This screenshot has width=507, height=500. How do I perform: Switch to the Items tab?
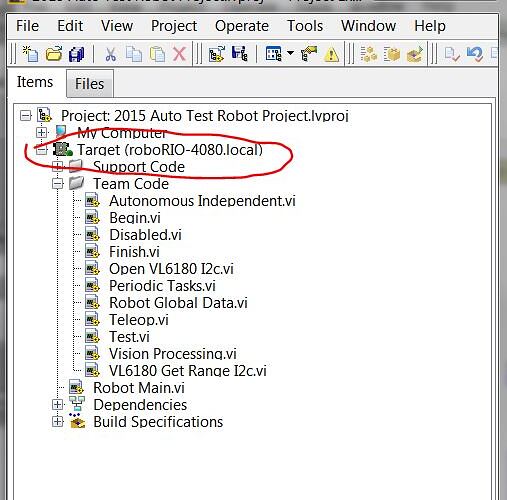coord(35,82)
